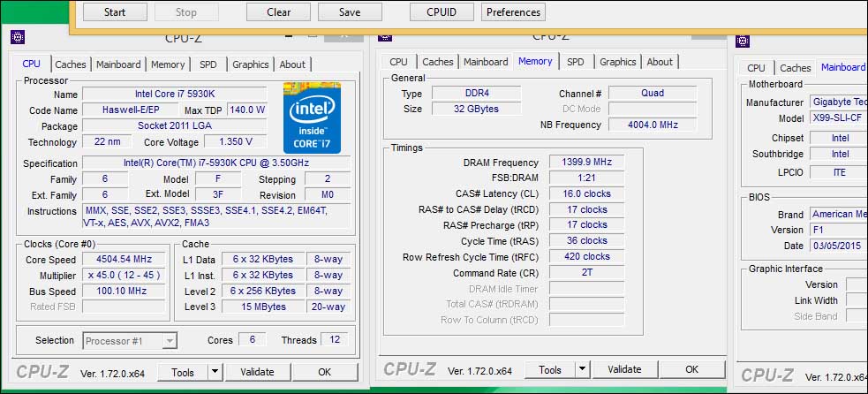Click Bus Speed value 100.10 MHz
Image resolution: width=868 pixels, height=394 pixels.
coord(124,291)
